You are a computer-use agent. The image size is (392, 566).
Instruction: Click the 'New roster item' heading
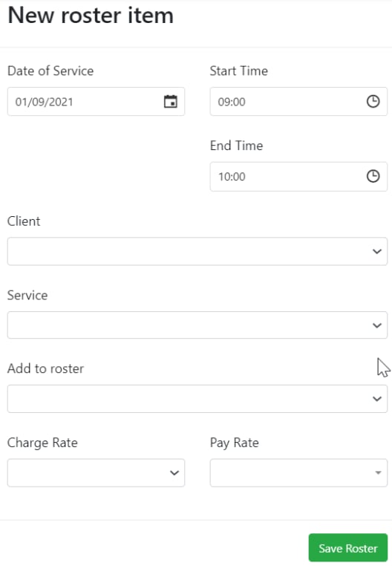click(x=91, y=15)
